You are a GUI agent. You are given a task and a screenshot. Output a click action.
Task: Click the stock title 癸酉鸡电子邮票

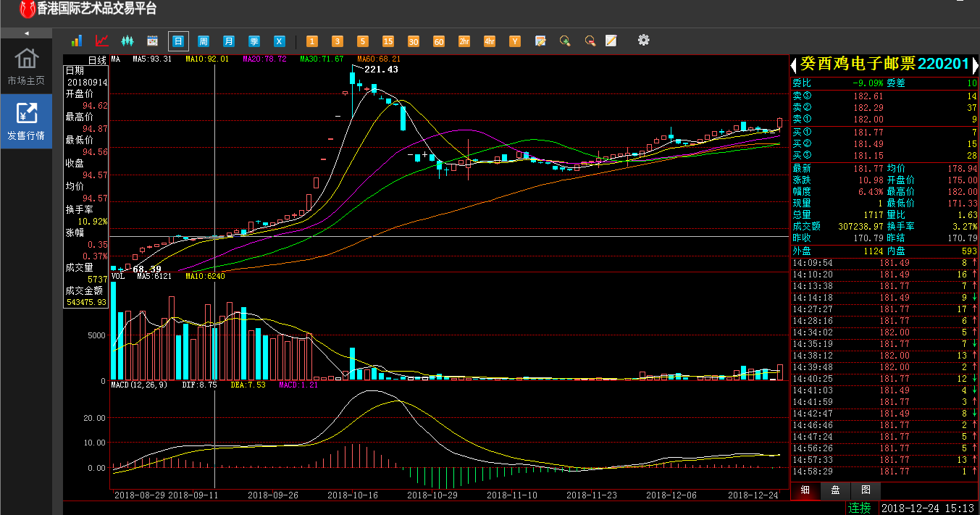pyautogui.click(x=858, y=64)
